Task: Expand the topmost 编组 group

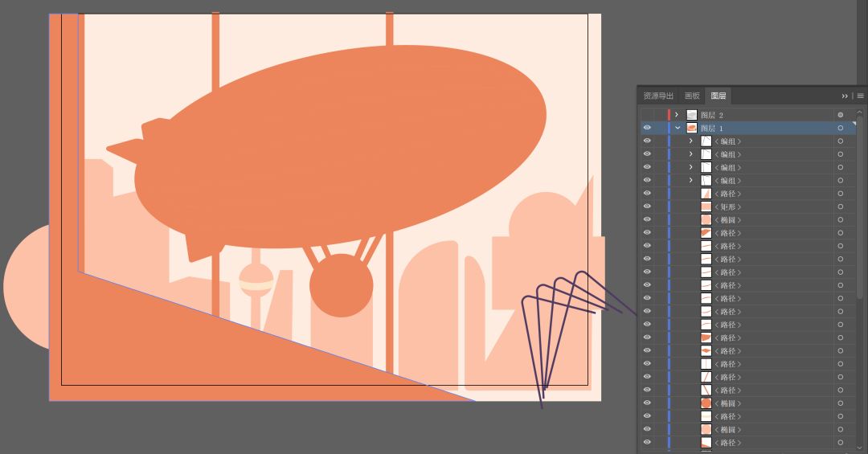Action: tap(690, 141)
